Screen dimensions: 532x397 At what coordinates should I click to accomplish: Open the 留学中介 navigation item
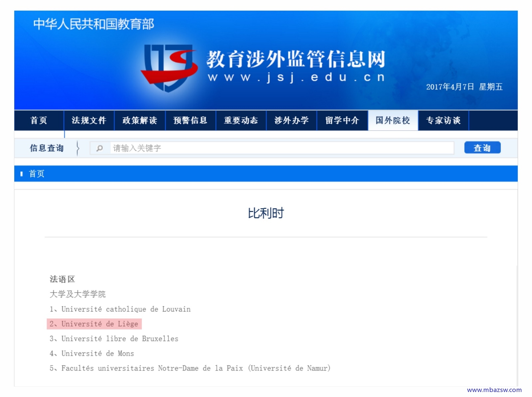(342, 120)
